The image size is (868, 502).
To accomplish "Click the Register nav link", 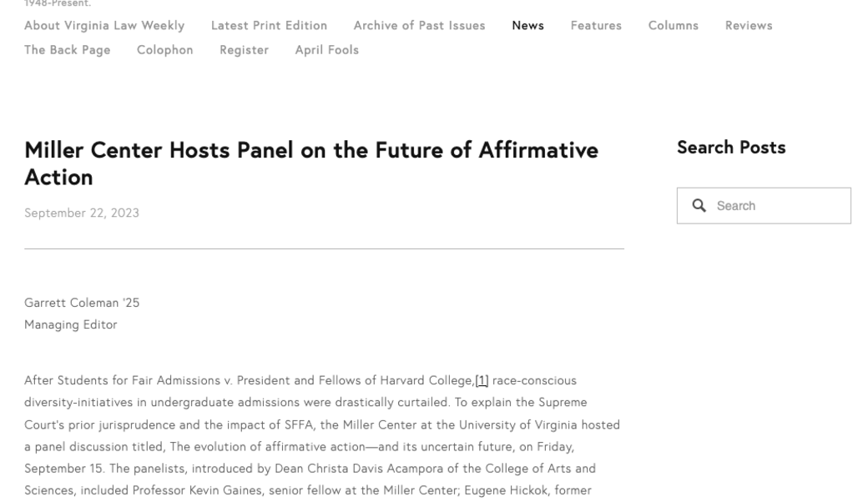I will (x=244, y=50).
